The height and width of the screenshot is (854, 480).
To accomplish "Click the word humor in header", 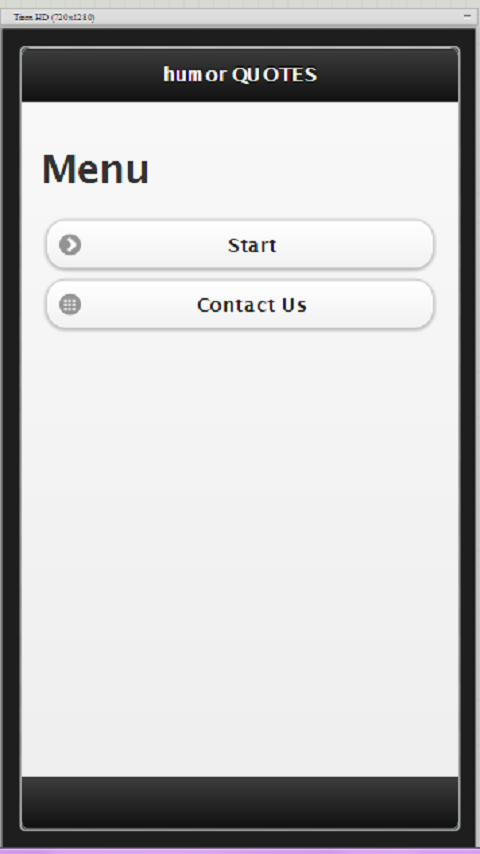I will pyautogui.click(x=195, y=74).
